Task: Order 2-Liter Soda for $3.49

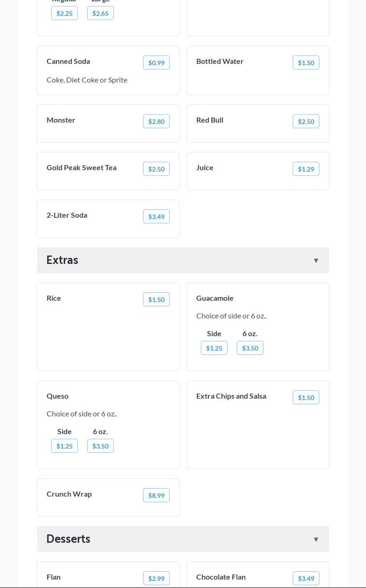Action: (x=156, y=216)
